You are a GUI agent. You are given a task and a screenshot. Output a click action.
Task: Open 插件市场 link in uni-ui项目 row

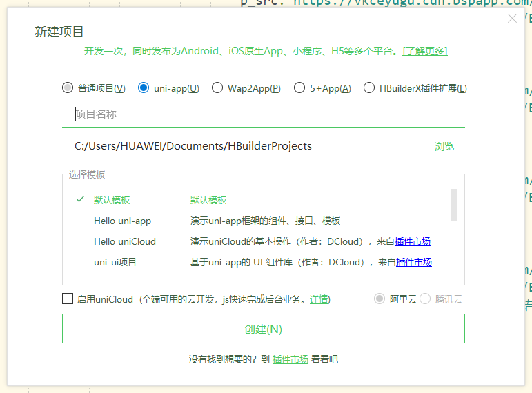pos(414,262)
